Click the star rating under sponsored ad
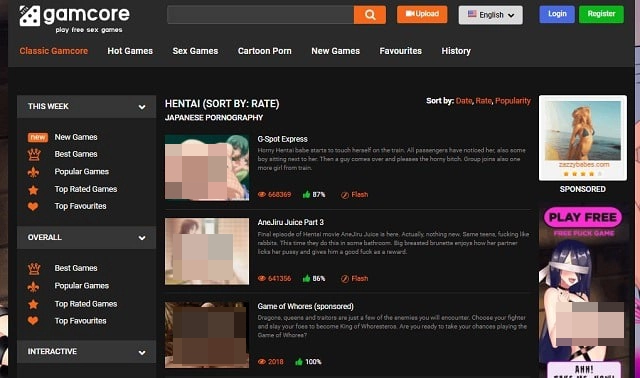Image resolution: width=640 pixels, height=378 pixels. point(582,174)
